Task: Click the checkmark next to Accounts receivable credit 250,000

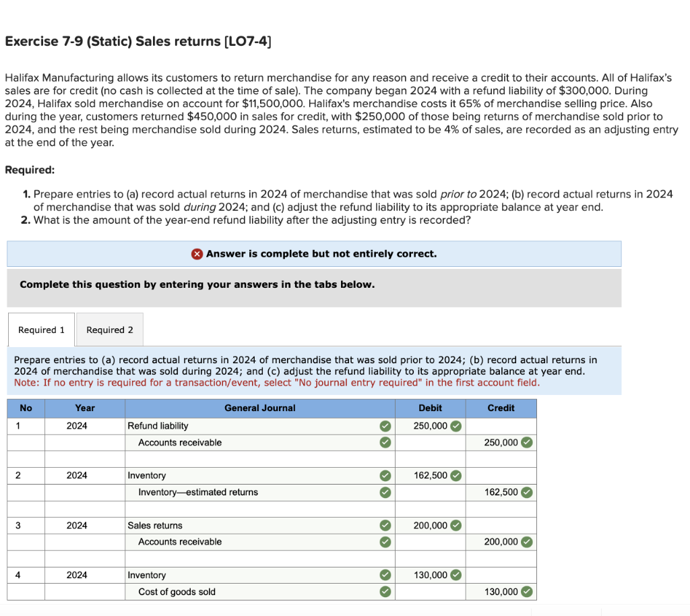Action: point(527,442)
